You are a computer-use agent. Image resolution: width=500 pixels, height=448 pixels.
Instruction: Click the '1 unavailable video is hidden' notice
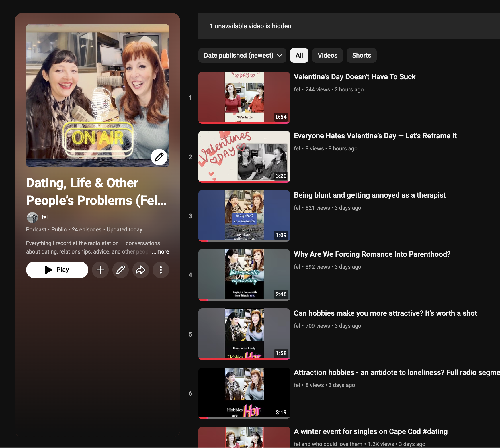point(250,26)
